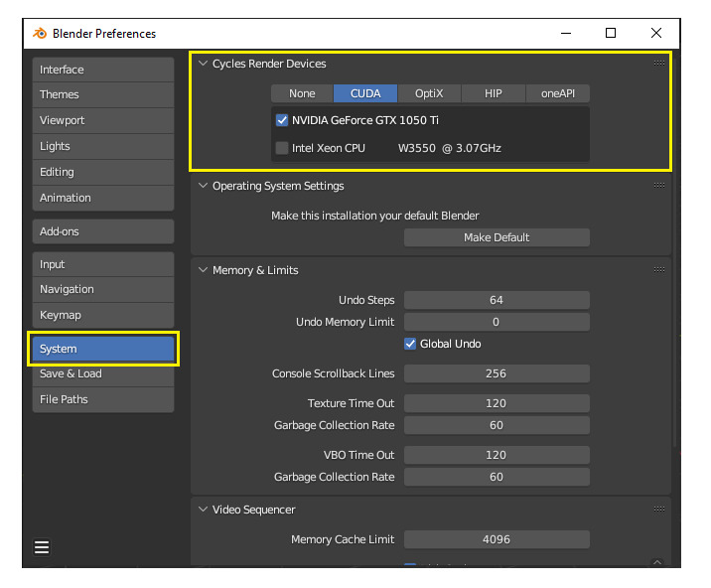Click Operating System Settings panel grip dots

pos(659,185)
